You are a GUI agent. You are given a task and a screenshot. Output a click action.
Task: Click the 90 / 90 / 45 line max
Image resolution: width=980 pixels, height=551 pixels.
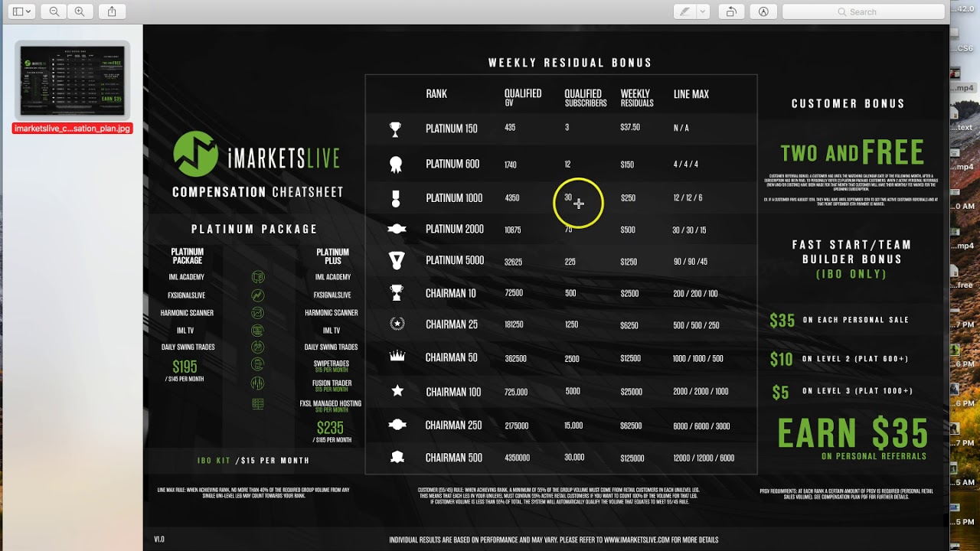690,262
